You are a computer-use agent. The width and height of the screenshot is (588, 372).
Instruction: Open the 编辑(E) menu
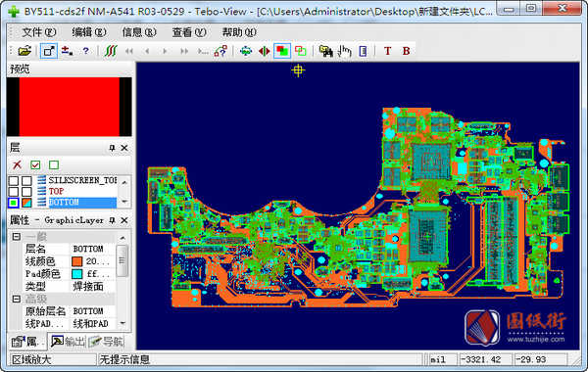pyautogui.click(x=89, y=32)
